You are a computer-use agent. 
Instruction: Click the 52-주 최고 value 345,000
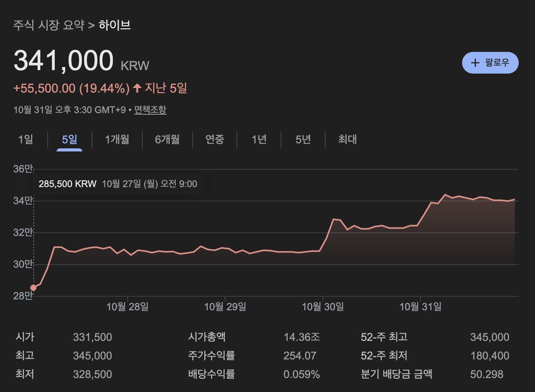tap(490, 337)
